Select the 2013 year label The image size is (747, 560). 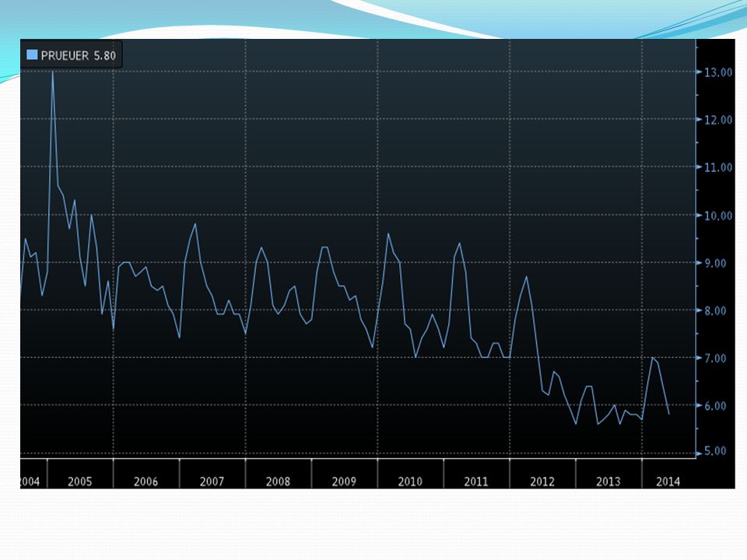pos(608,482)
